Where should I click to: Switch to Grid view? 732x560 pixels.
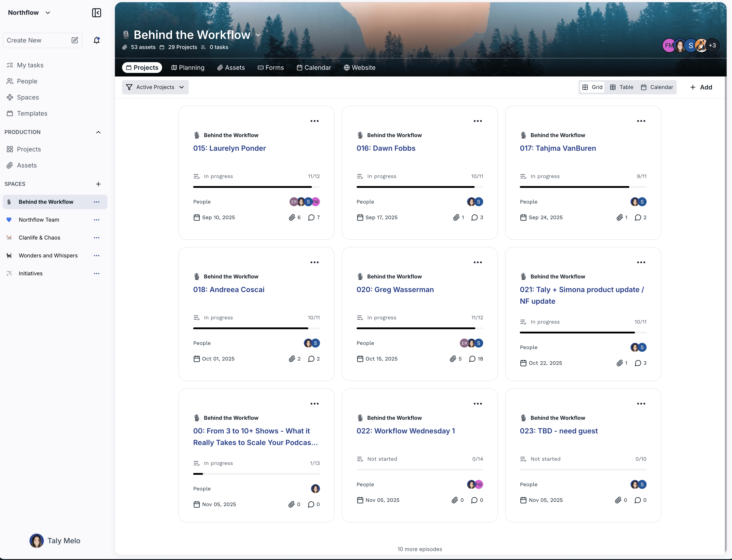point(592,87)
